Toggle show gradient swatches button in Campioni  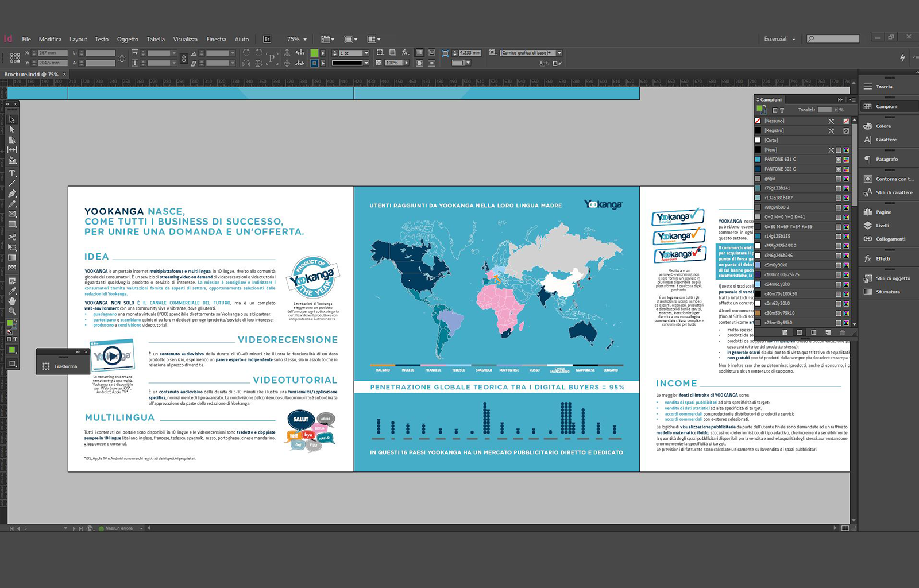[x=813, y=332]
